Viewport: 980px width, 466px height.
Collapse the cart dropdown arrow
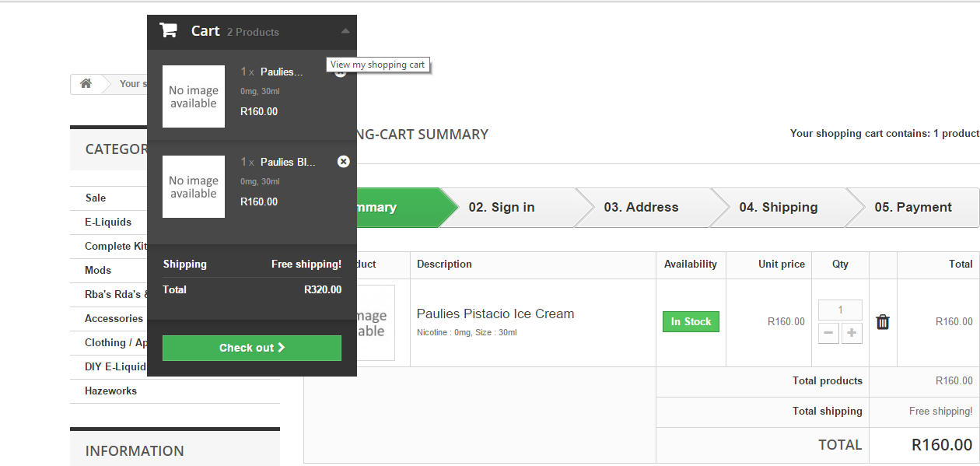[345, 31]
